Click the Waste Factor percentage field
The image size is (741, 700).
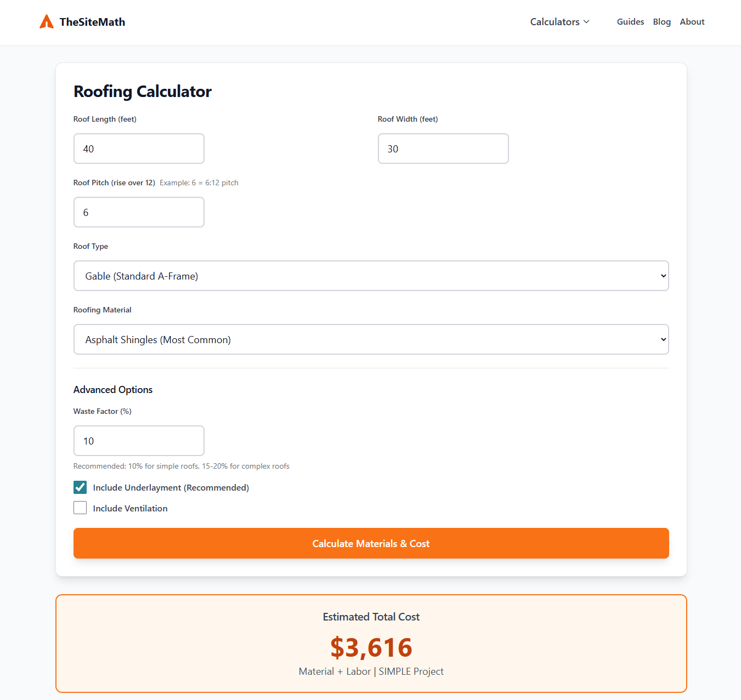[139, 441]
